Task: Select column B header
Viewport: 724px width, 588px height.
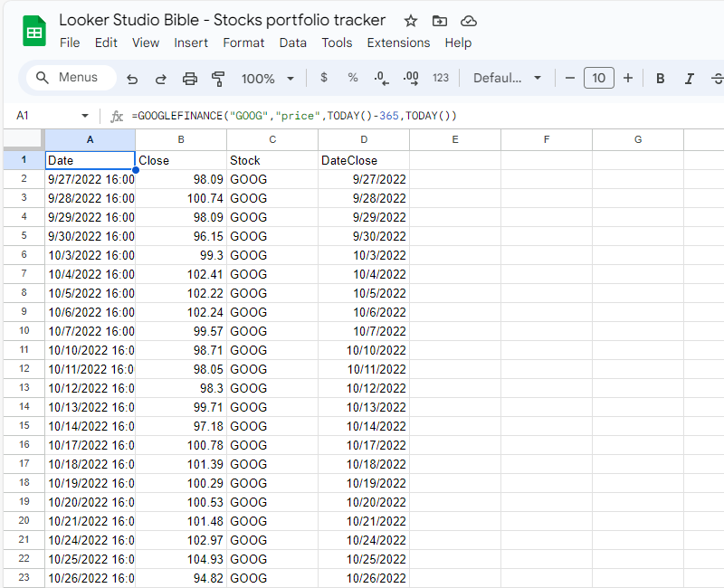Action: pos(181,140)
